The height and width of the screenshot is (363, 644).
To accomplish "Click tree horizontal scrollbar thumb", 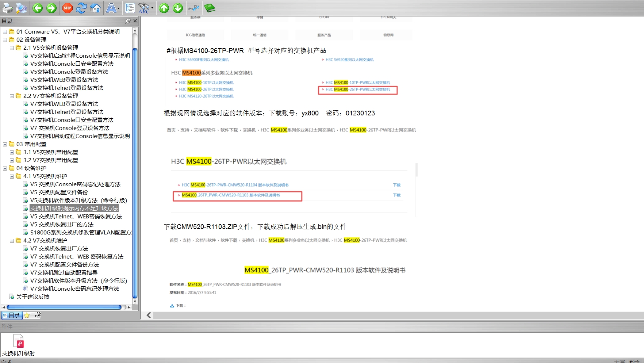I will point(64,307).
